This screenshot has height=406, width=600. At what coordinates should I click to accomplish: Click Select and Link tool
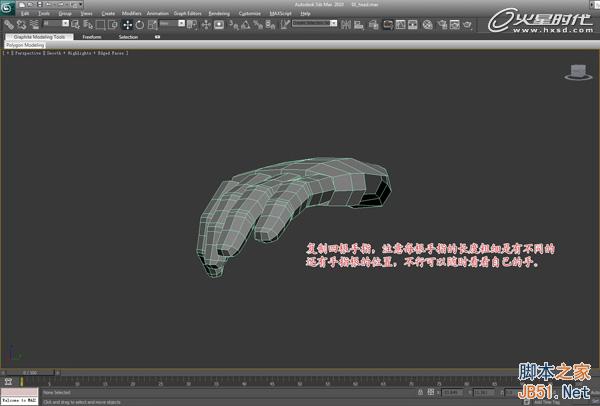click(9, 25)
